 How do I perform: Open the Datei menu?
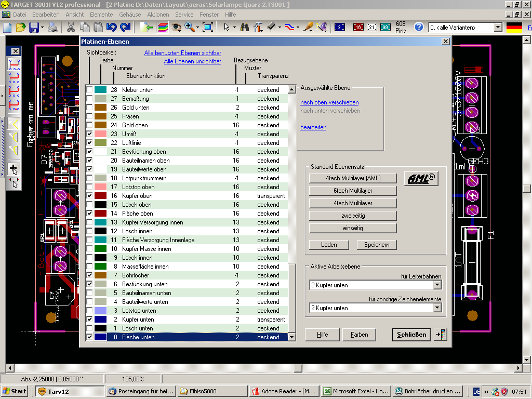click(20, 15)
